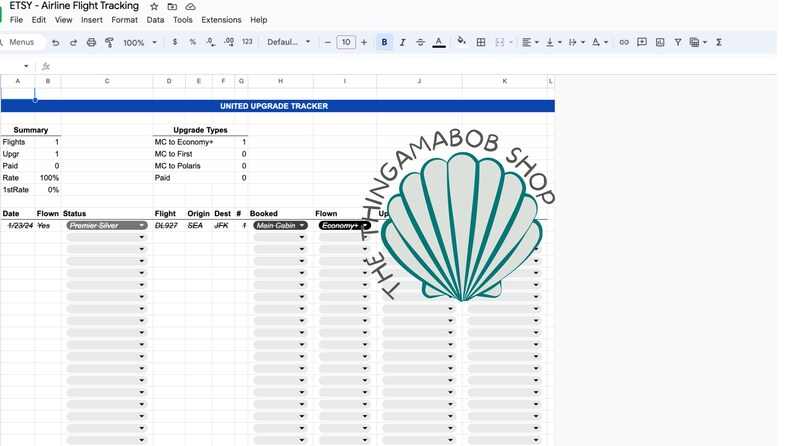Image resolution: width=794 pixels, height=446 pixels.
Task: Open the View menu
Action: [x=63, y=20]
